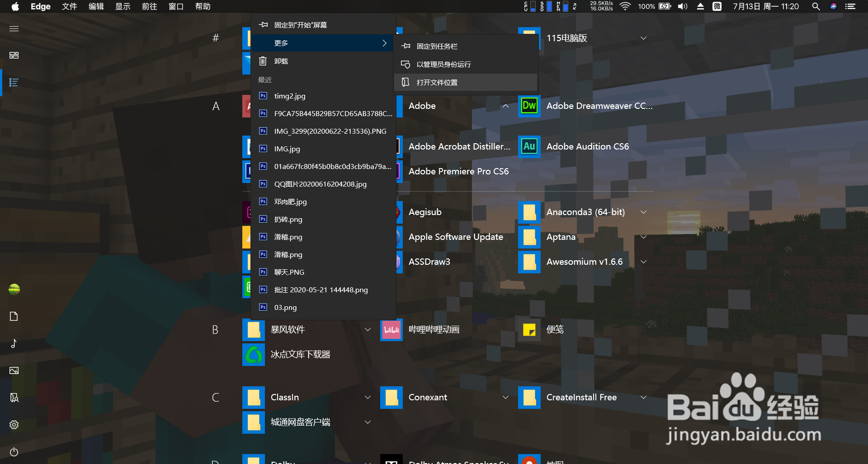Open the 便笺 sticky notes icon
Viewport: 868px width, 464px height.
[x=529, y=330]
